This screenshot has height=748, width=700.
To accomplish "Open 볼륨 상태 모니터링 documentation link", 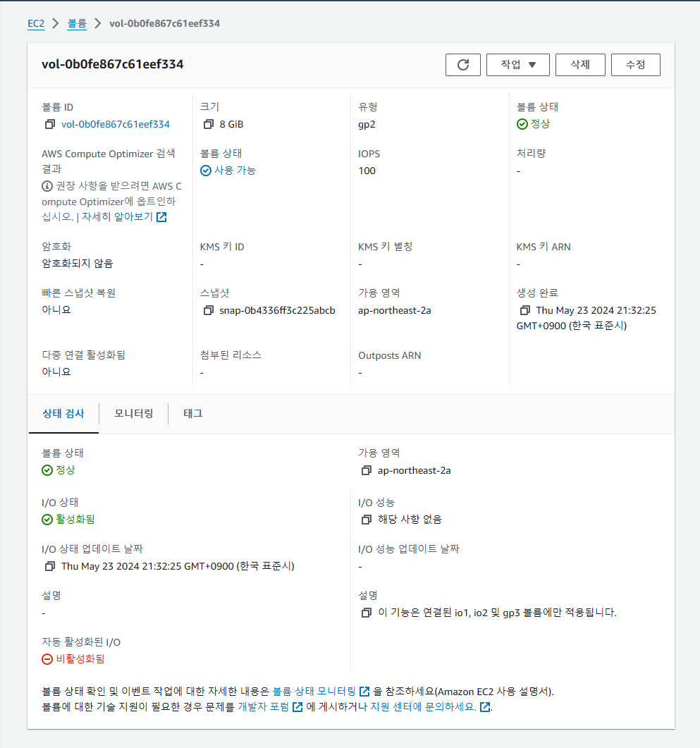I will [314, 691].
